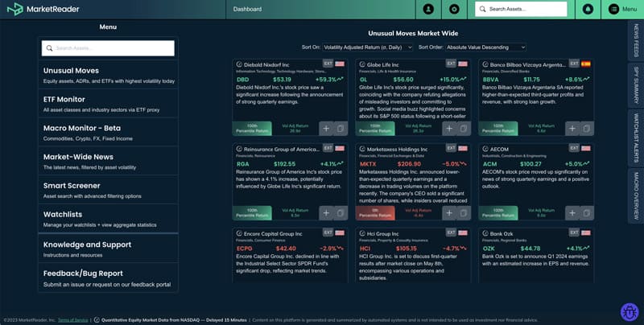The image size is (644, 325).
Task: Click the GL ticker symbol
Action: tap(364, 80)
